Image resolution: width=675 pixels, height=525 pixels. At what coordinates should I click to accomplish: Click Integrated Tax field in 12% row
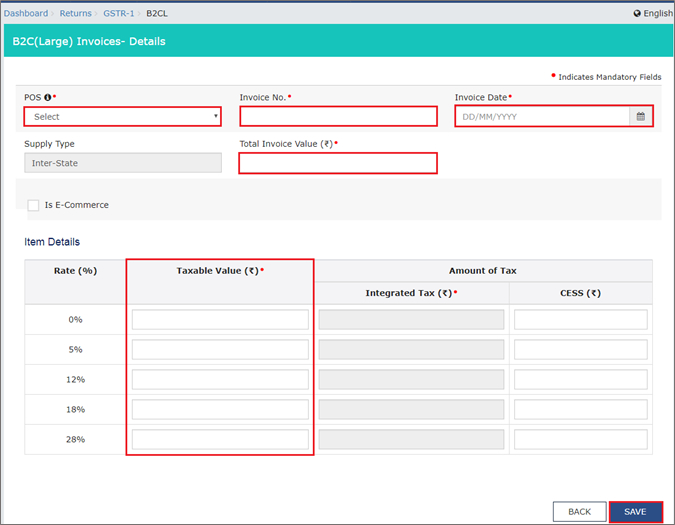411,380
